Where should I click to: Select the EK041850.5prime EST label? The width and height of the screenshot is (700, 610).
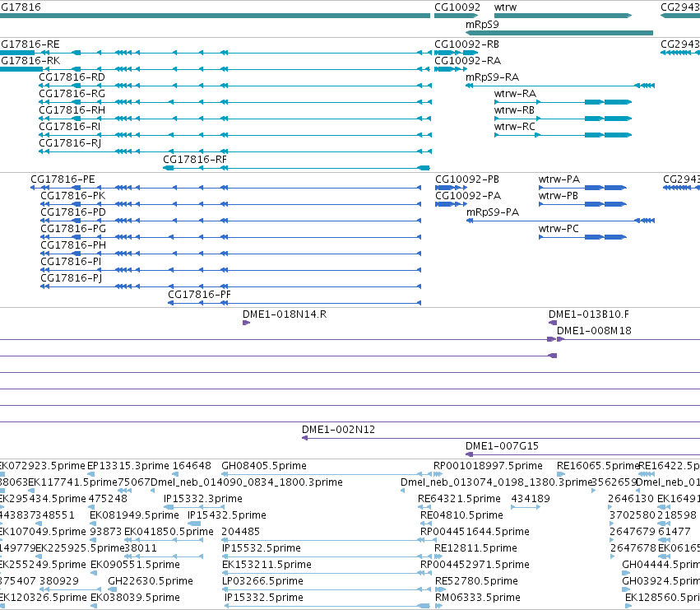pos(169,532)
